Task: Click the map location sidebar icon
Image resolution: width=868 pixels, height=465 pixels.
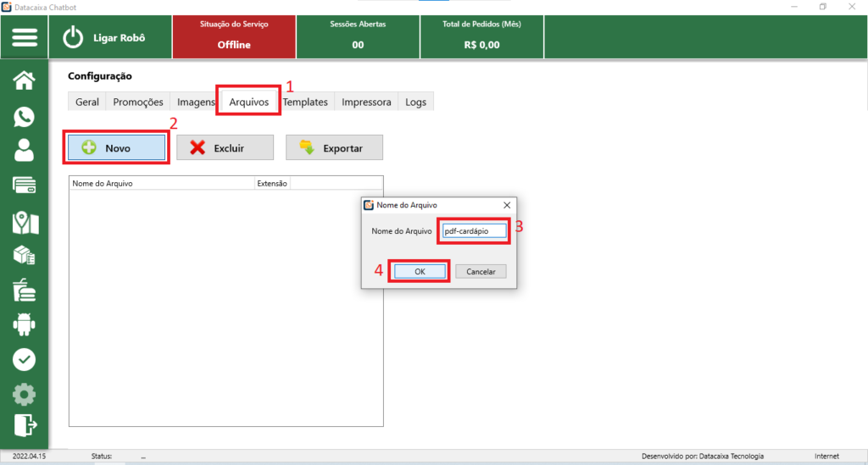Action: (25, 223)
